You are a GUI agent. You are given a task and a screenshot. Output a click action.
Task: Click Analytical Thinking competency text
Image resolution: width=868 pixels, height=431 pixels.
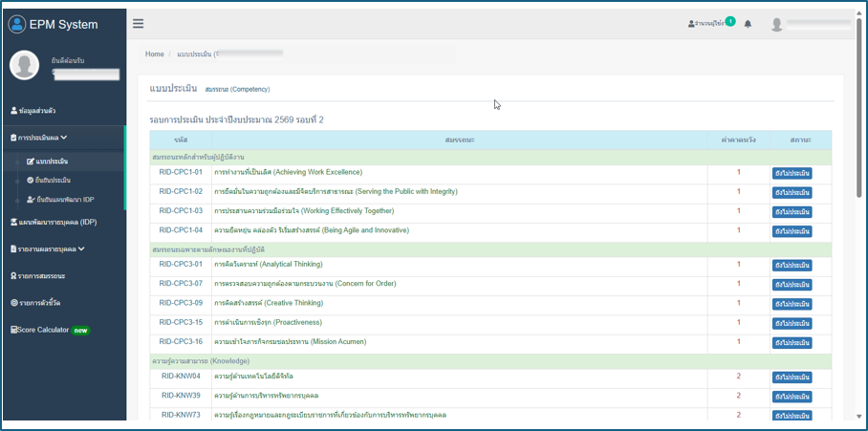(268, 265)
